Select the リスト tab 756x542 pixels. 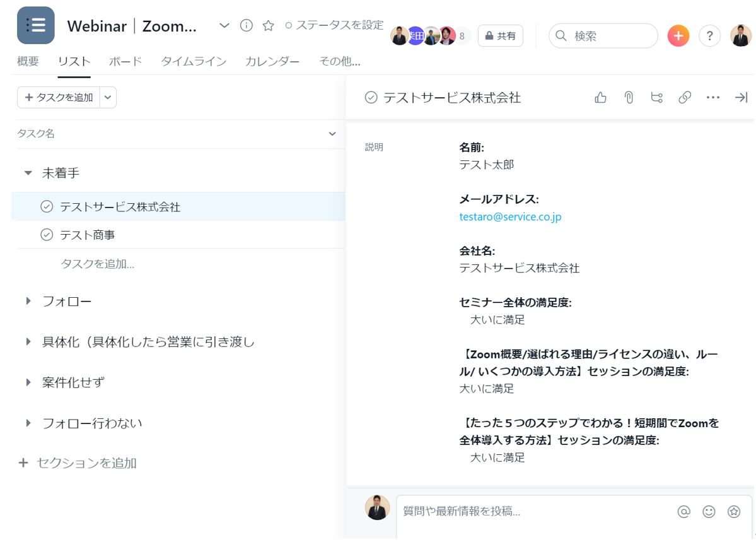(x=74, y=61)
